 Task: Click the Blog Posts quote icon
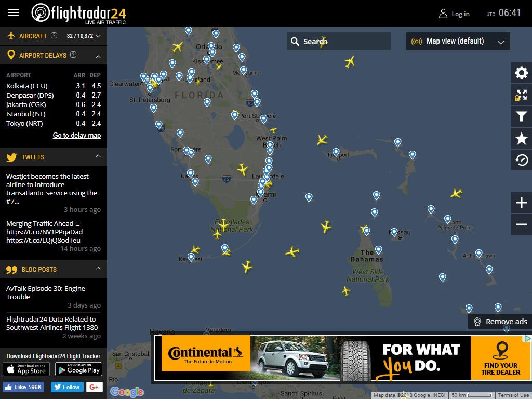pyautogui.click(x=11, y=270)
